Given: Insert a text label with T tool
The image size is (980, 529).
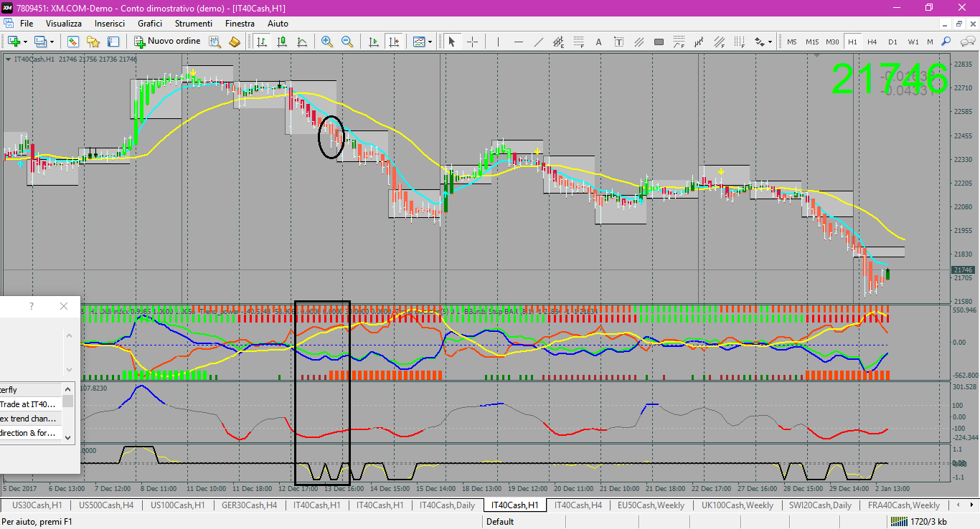Looking at the screenshot, I should click(x=618, y=42).
